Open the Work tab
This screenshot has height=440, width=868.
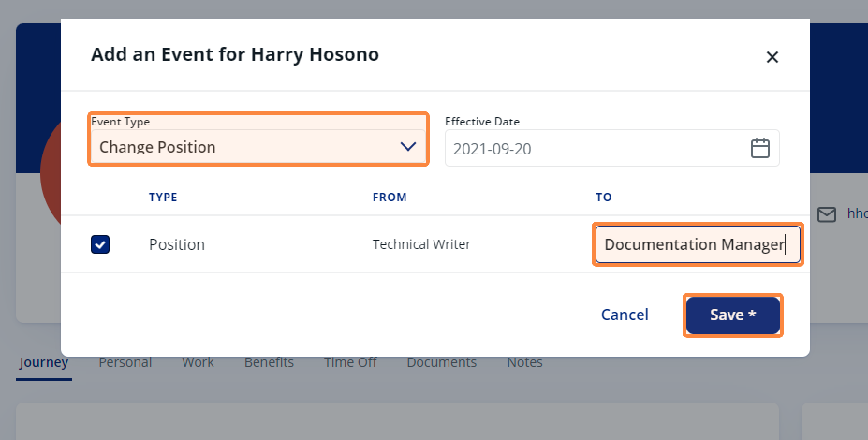[198, 362]
